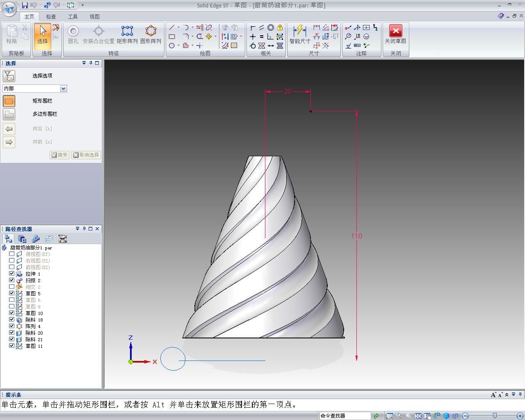Toggle checkbox for 右视图 (YZ) plane
This screenshot has width=525, height=420.
point(12,260)
